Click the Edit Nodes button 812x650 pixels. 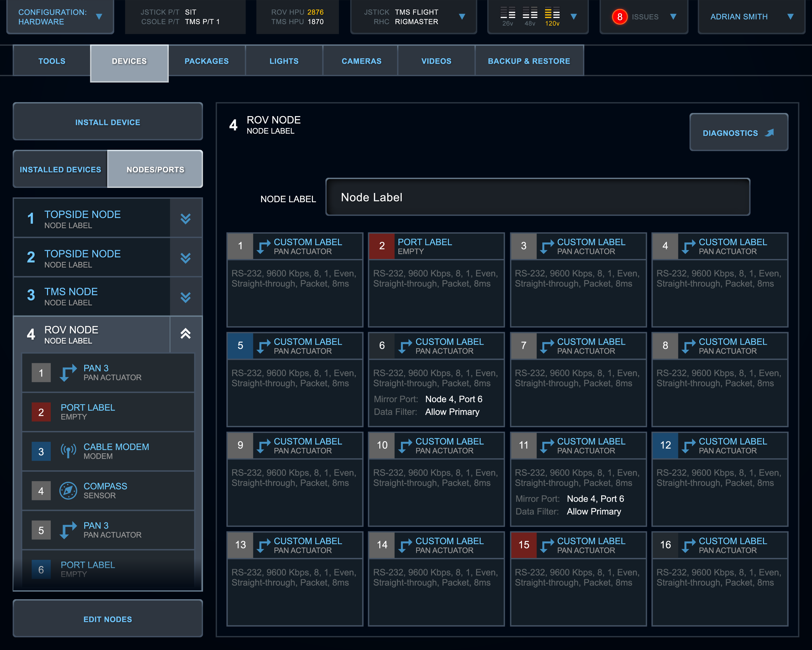point(108,619)
